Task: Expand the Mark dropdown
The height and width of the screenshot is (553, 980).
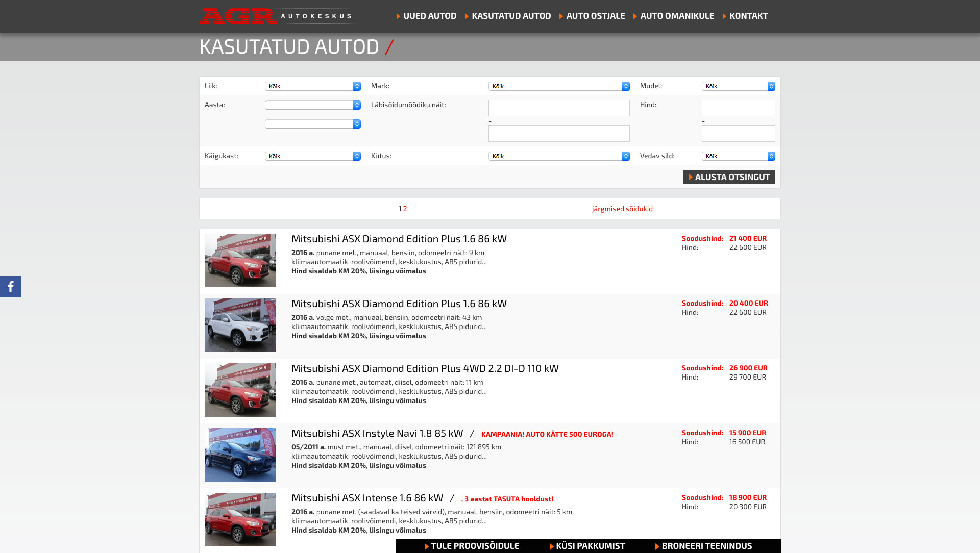Action: click(559, 86)
